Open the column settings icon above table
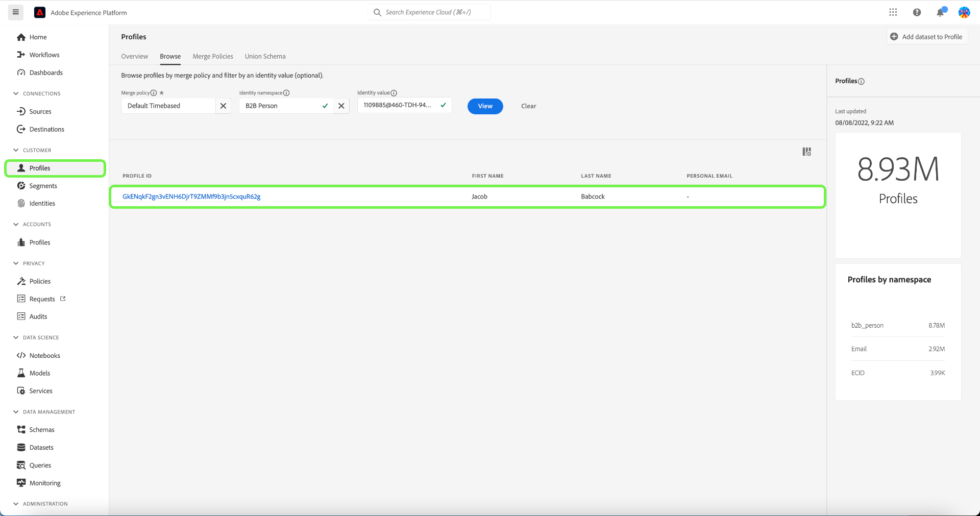The height and width of the screenshot is (516, 980). [x=806, y=152]
